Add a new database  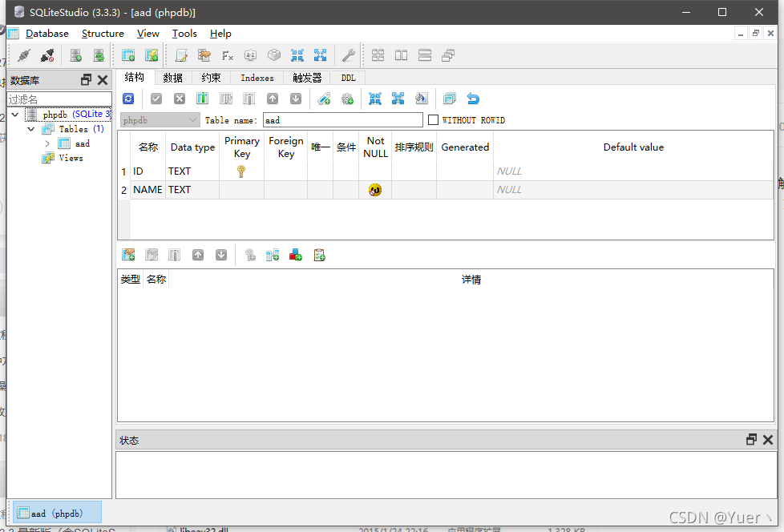75,55
